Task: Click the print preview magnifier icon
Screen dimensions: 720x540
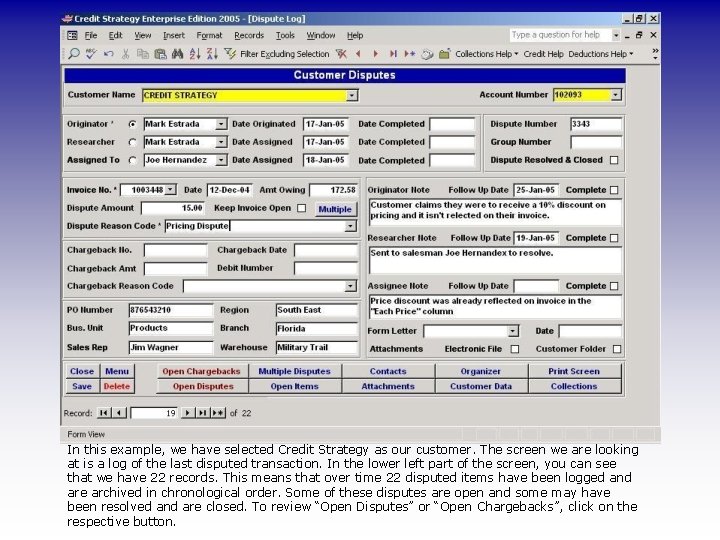Action: pos(74,54)
